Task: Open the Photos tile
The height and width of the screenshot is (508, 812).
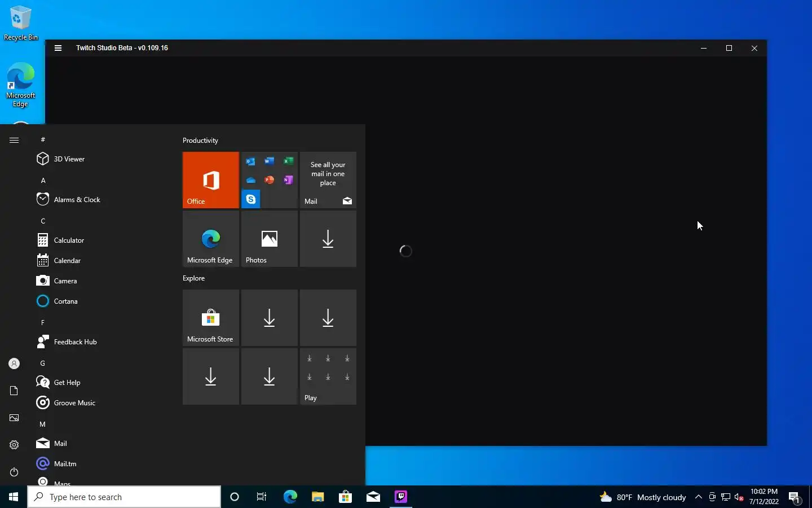Action: pos(270,239)
